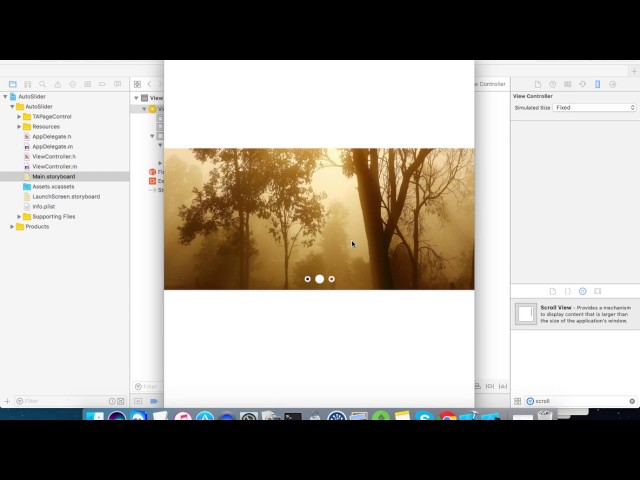
Task: Expand the Products folder
Action: [x=12, y=227]
